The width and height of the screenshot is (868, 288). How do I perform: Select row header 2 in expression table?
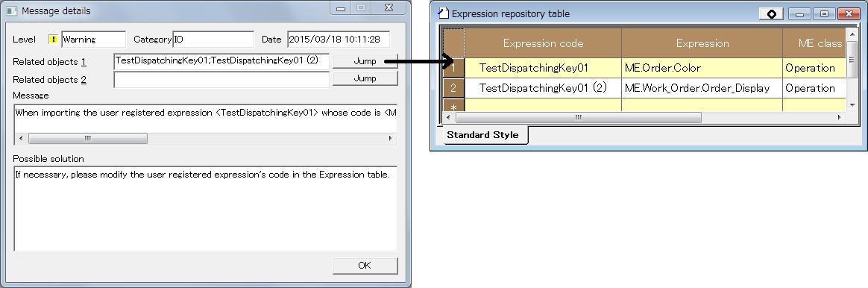[x=453, y=88]
